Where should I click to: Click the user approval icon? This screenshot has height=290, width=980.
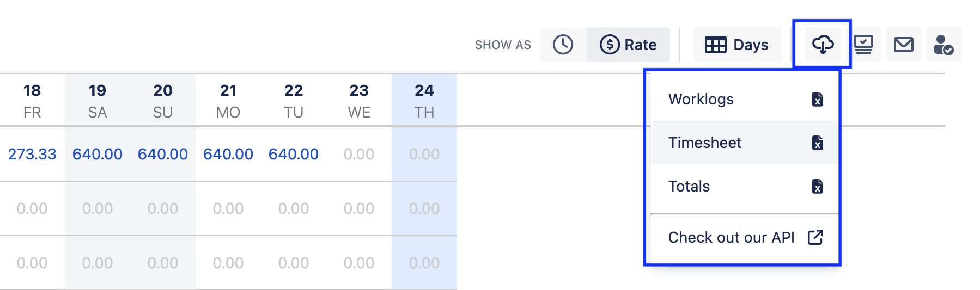click(944, 45)
